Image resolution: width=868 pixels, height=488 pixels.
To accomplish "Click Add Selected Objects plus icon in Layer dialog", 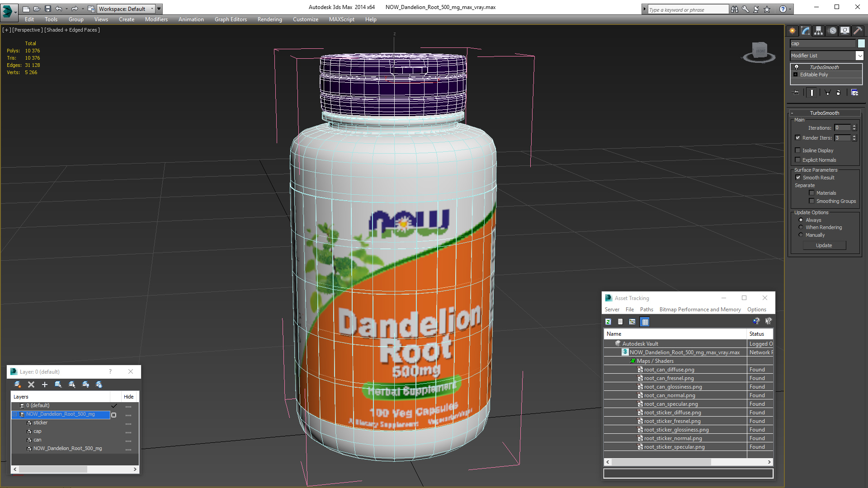I will click(45, 385).
